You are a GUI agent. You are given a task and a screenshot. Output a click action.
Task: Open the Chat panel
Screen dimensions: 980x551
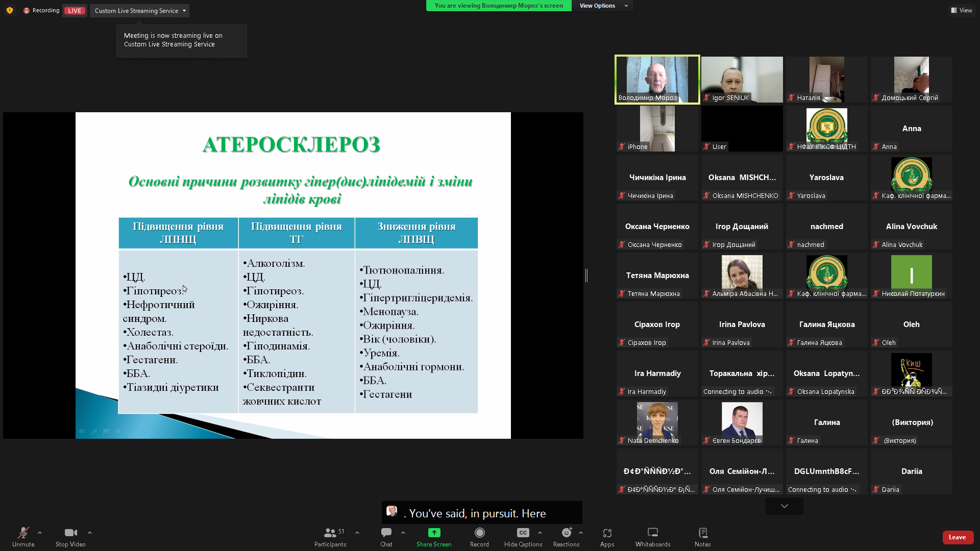pos(386,537)
